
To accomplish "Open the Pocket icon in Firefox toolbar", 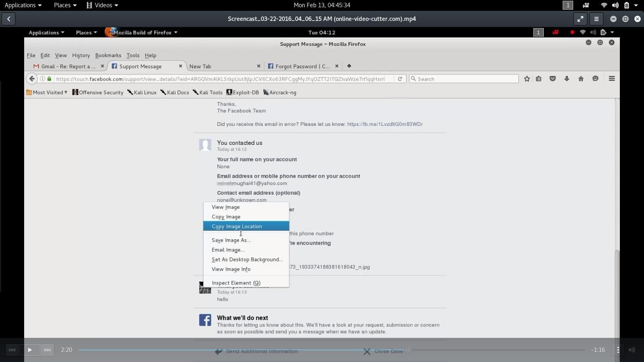I will tap(553, 79).
